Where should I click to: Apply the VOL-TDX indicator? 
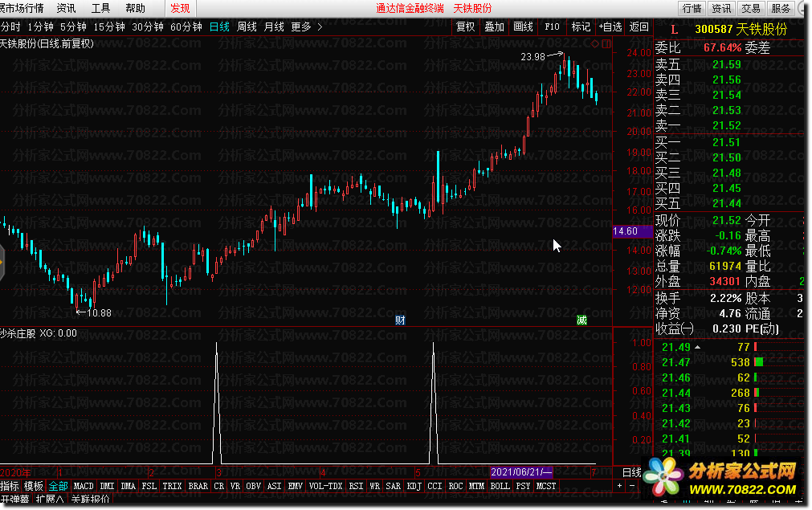point(326,486)
